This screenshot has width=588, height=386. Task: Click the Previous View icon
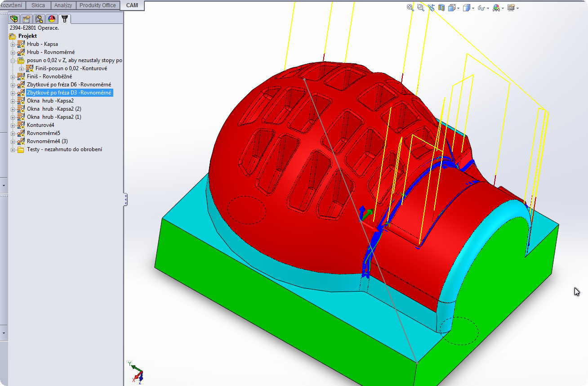(x=431, y=8)
